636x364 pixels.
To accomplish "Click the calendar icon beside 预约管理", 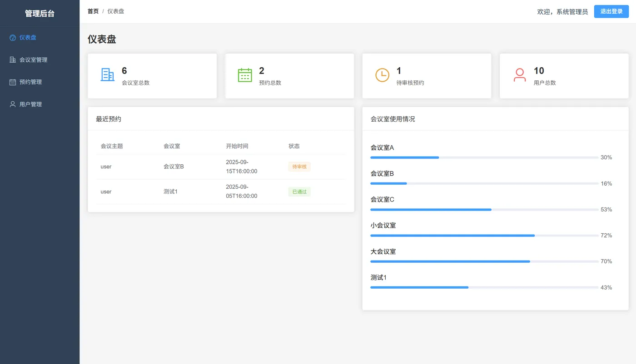I will point(13,82).
